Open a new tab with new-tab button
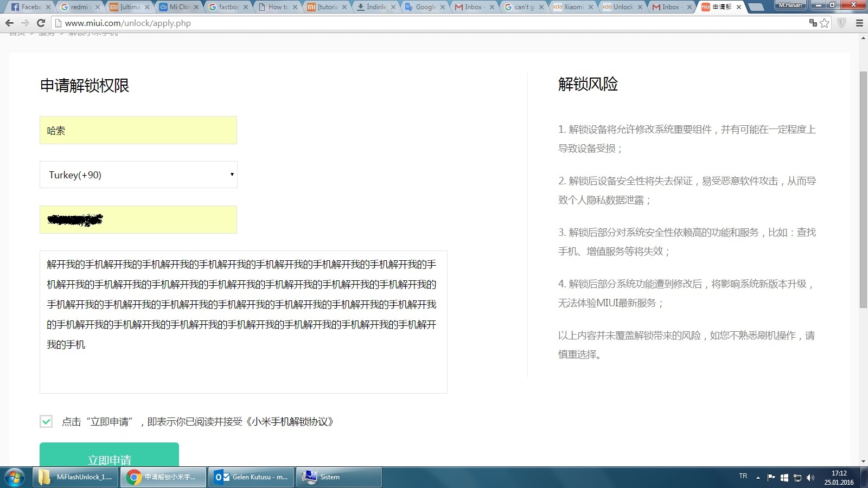 coord(756,7)
